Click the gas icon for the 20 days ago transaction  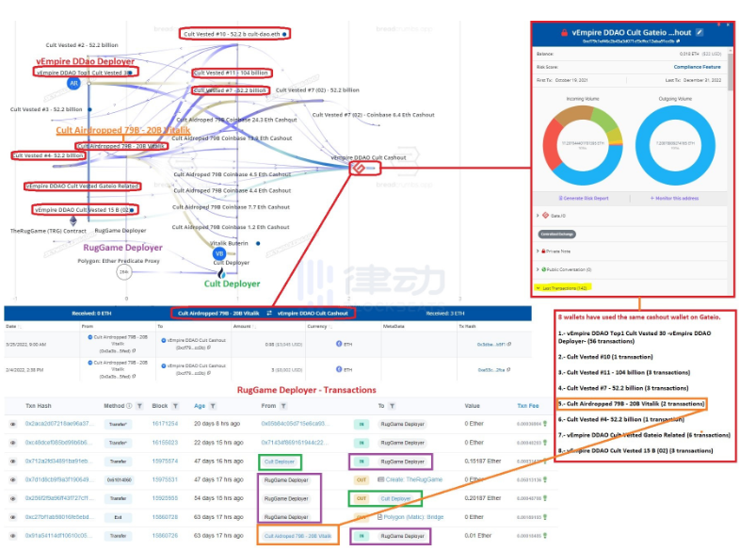[x=545, y=424]
